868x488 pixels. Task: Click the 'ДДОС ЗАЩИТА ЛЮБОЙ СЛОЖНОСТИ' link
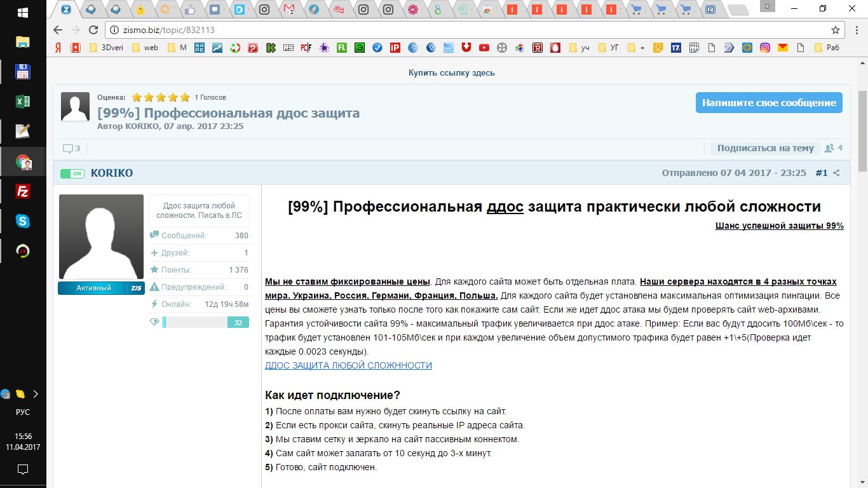348,365
